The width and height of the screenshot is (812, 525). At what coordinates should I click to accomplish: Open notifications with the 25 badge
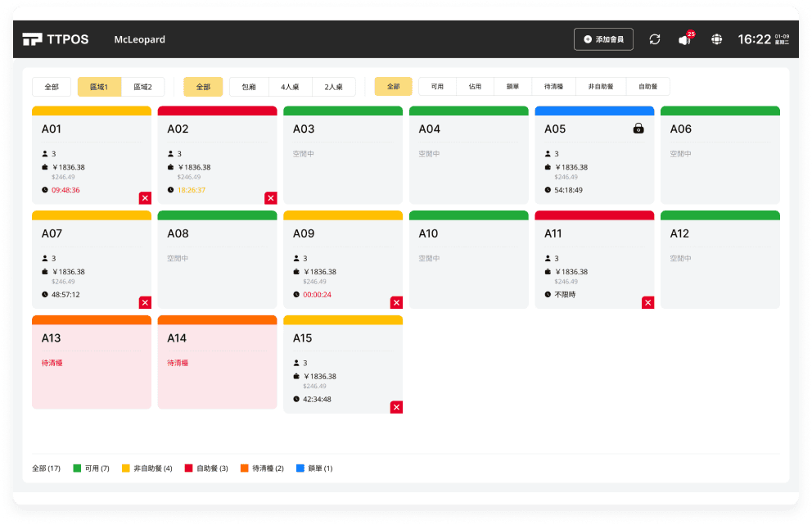(x=684, y=39)
